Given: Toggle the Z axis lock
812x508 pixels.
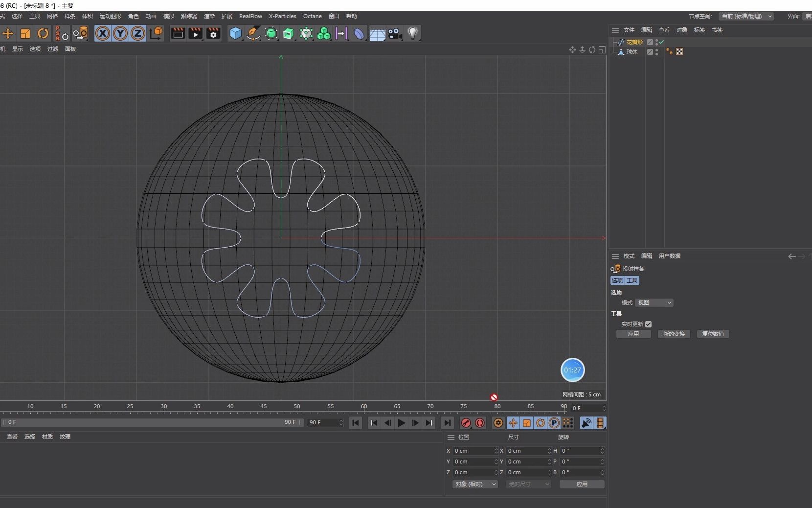Looking at the screenshot, I should [138, 33].
